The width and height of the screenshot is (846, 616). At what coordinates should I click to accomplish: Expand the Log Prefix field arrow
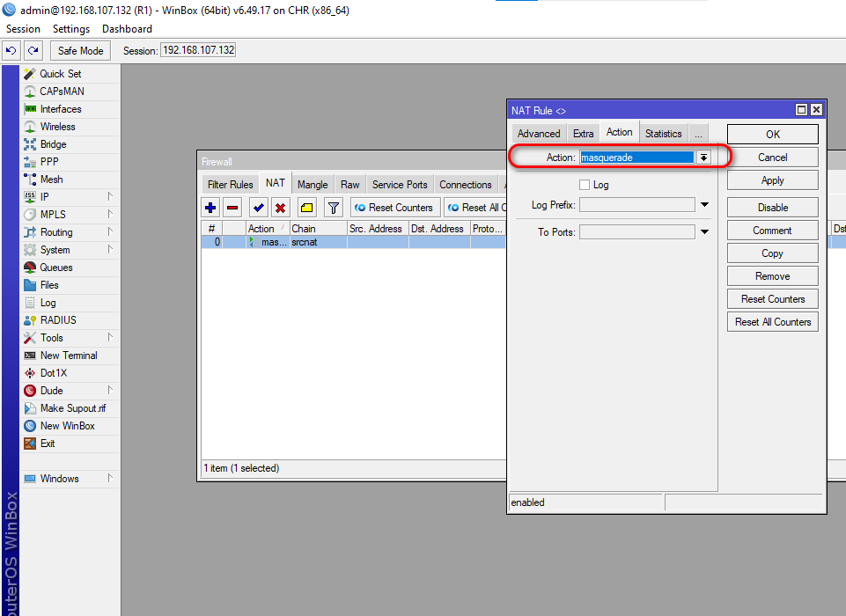(x=704, y=205)
